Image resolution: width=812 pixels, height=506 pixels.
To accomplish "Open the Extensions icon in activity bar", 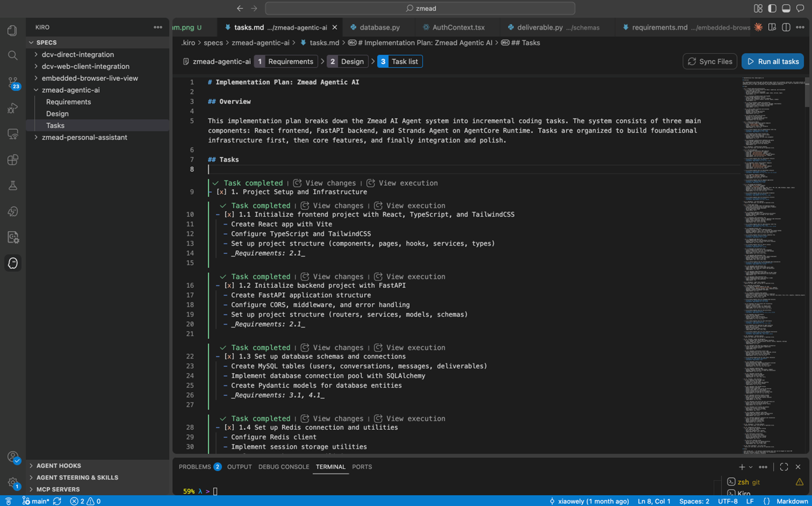I will click(x=13, y=160).
